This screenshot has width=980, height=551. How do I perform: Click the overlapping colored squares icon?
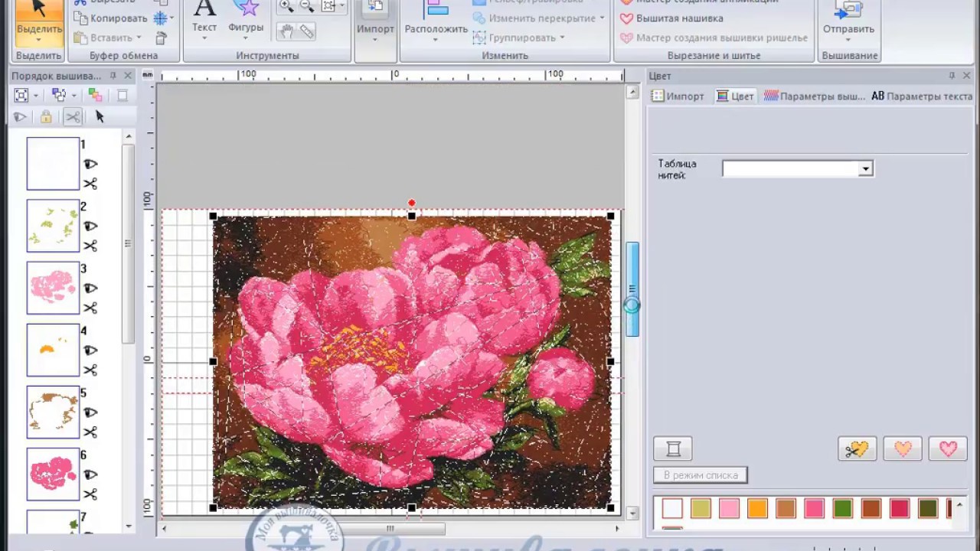96,95
